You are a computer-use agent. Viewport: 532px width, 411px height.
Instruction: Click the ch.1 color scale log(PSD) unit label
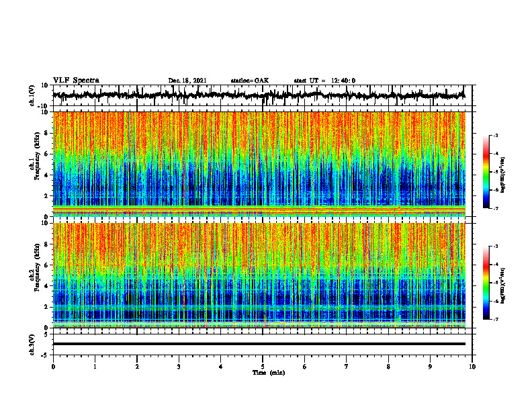click(503, 175)
